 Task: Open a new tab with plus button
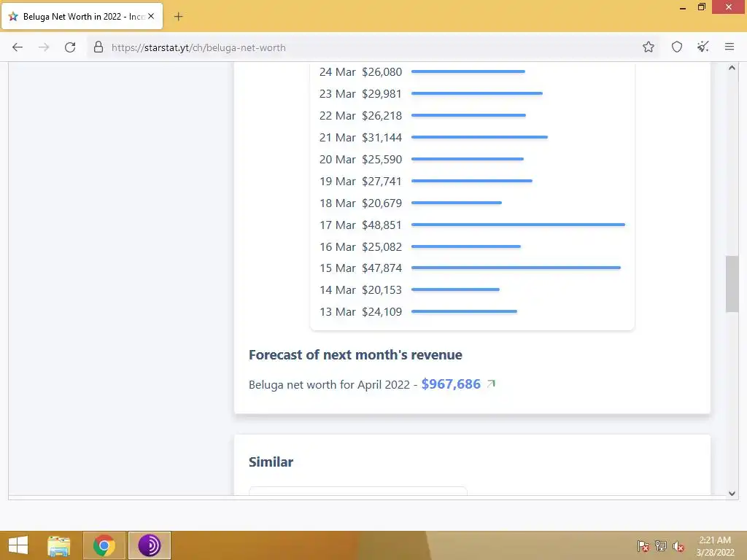[178, 17]
